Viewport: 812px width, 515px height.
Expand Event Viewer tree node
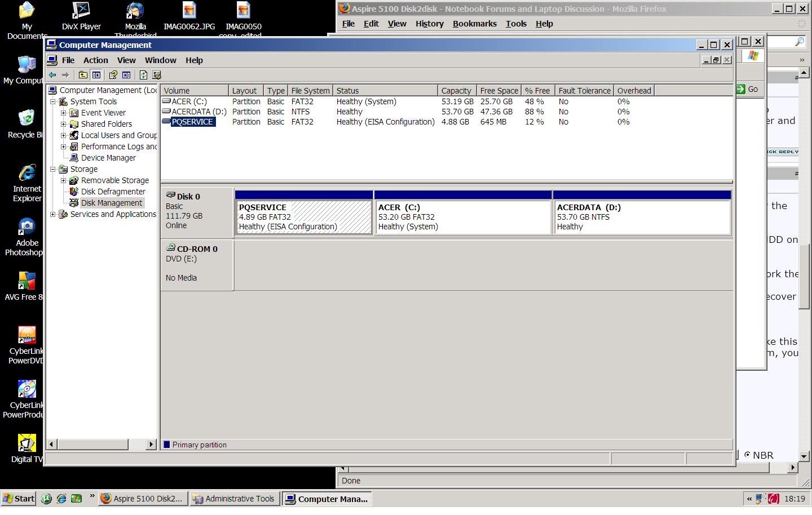pos(64,113)
